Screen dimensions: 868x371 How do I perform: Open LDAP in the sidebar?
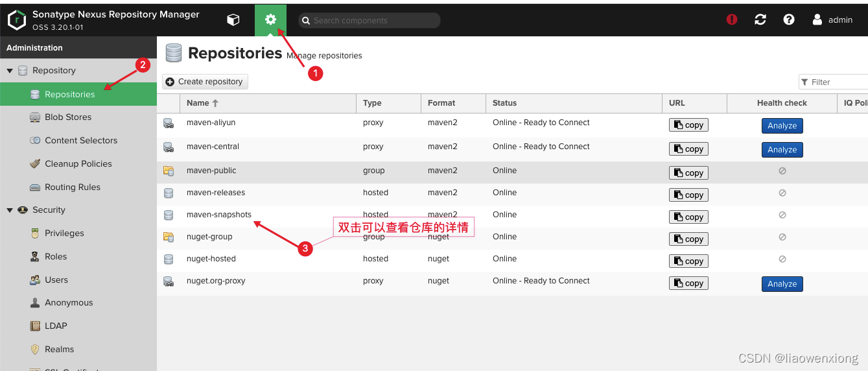click(78, 326)
